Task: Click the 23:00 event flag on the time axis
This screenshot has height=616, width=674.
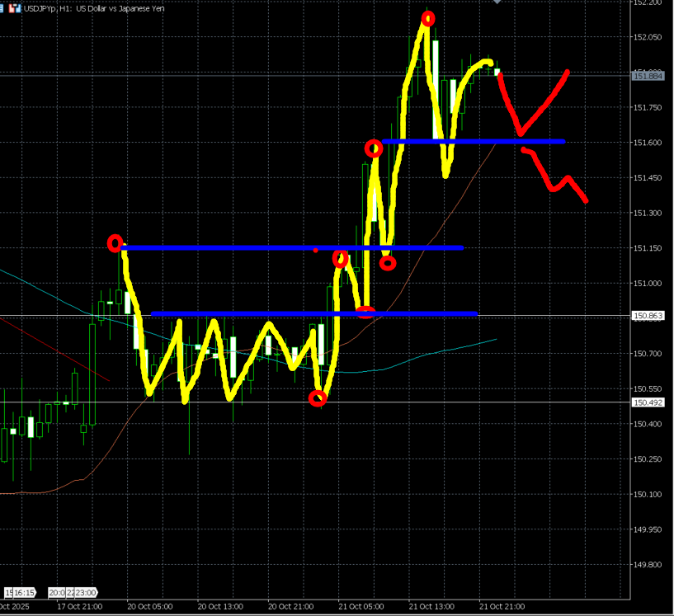Action: pyautogui.click(x=86, y=592)
